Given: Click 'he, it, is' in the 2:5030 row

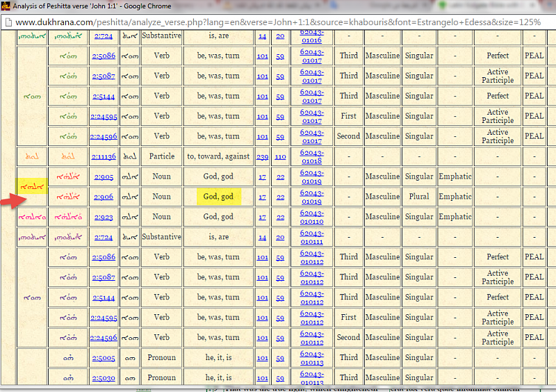Looking at the screenshot, I should [218, 378].
